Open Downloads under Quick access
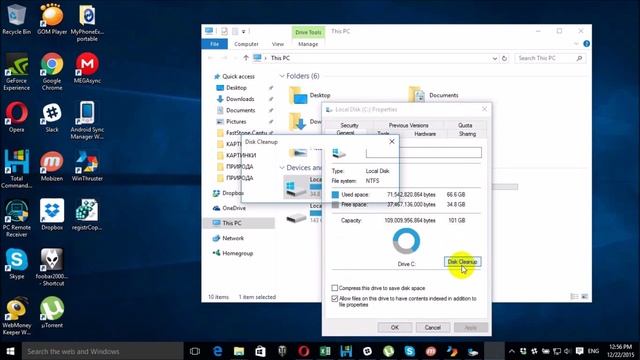The width and height of the screenshot is (640, 360). tap(240, 99)
